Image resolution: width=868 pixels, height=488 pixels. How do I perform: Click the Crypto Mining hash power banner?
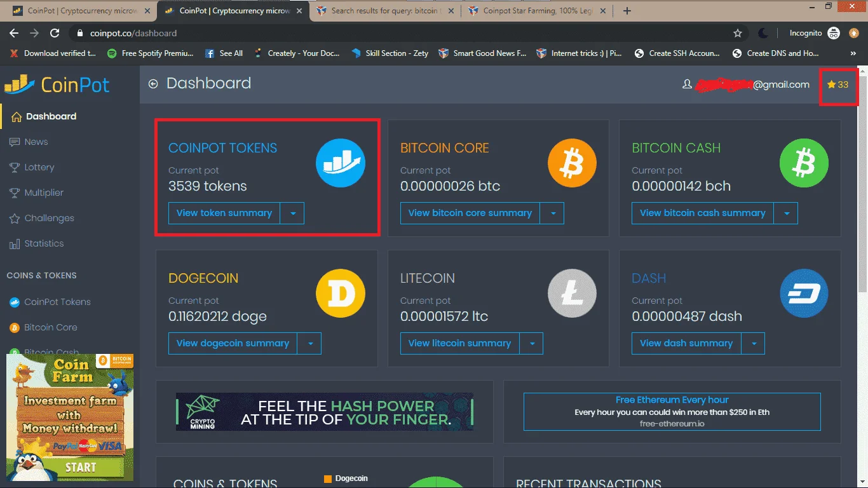click(325, 412)
